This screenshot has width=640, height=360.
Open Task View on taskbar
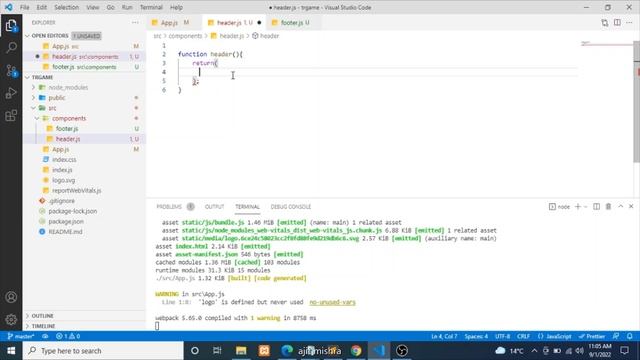coord(217,351)
